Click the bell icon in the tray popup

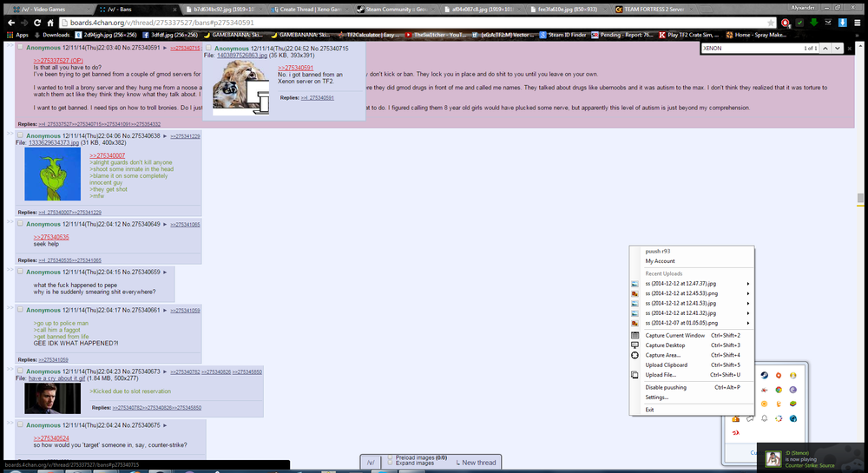(764, 418)
